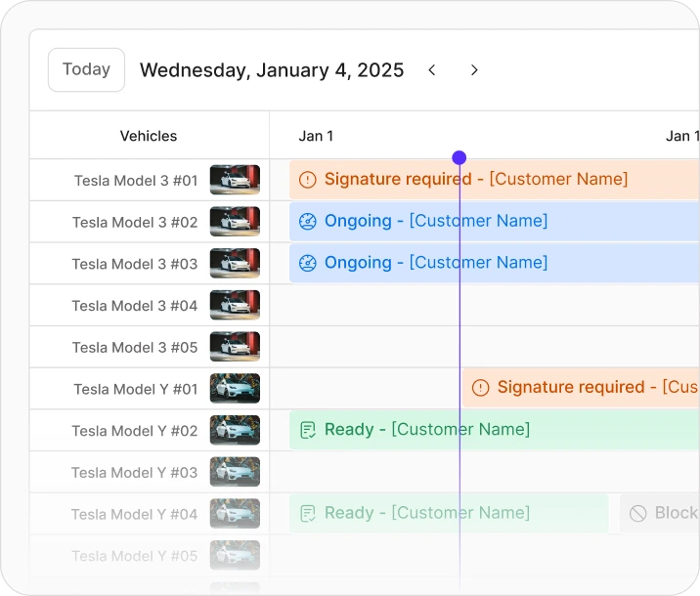Screen dimensions: 700x596
Task: Select Tesla Model Y #05 vehicle name
Action: pyautogui.click(x=134, y=556)
